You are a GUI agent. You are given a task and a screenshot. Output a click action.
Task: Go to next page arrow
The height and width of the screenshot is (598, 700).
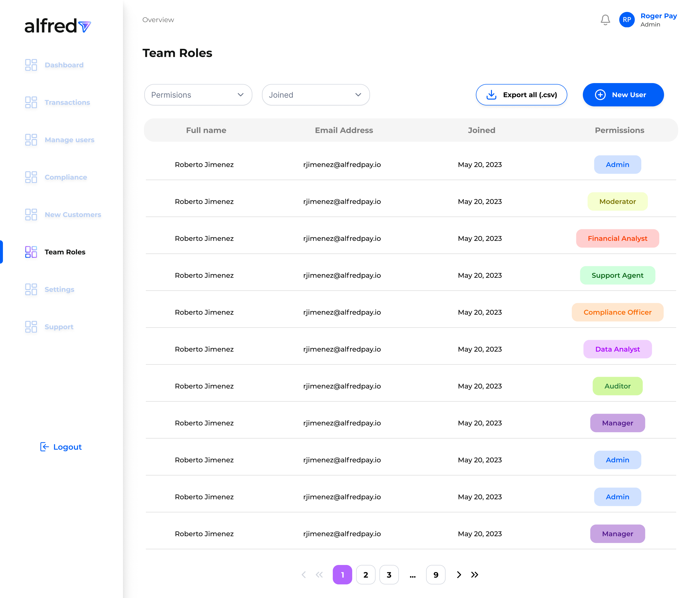tap(459, 574)
